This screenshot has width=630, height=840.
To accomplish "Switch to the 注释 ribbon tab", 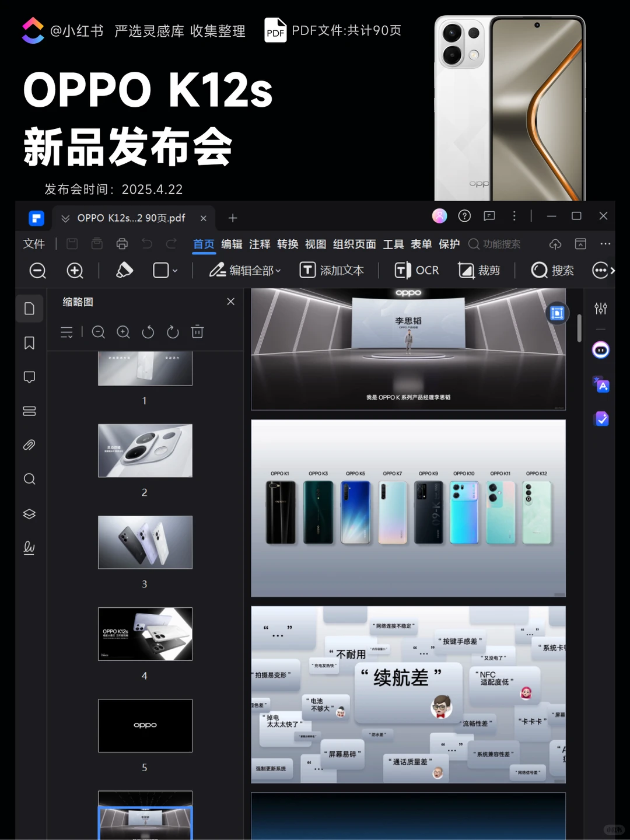I will [x=259, y=244].
